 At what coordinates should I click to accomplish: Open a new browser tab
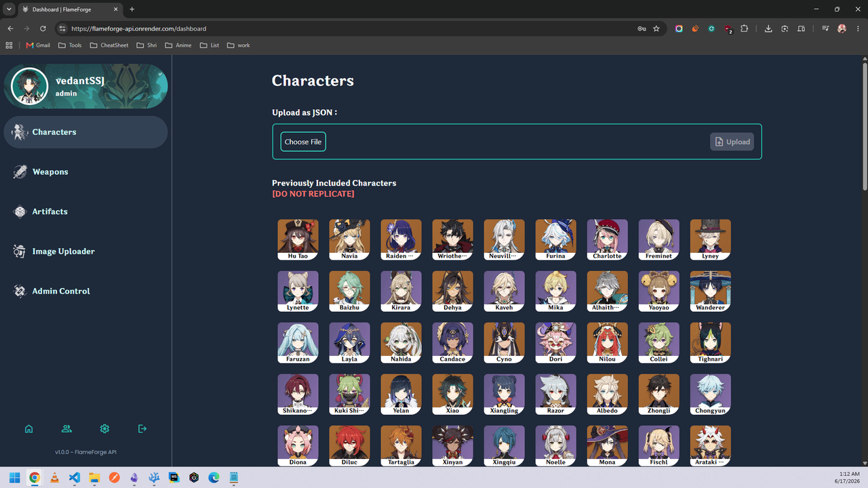coord(132,9)
